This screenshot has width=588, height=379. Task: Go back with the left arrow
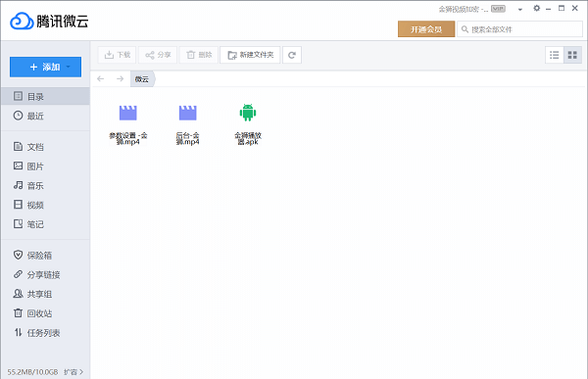point(101,78)
